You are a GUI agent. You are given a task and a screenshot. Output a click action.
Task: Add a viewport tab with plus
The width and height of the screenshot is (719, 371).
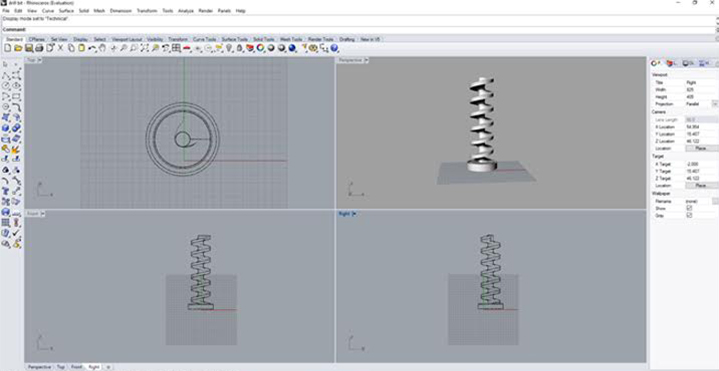pyautogui.click(x=108, y=367)
